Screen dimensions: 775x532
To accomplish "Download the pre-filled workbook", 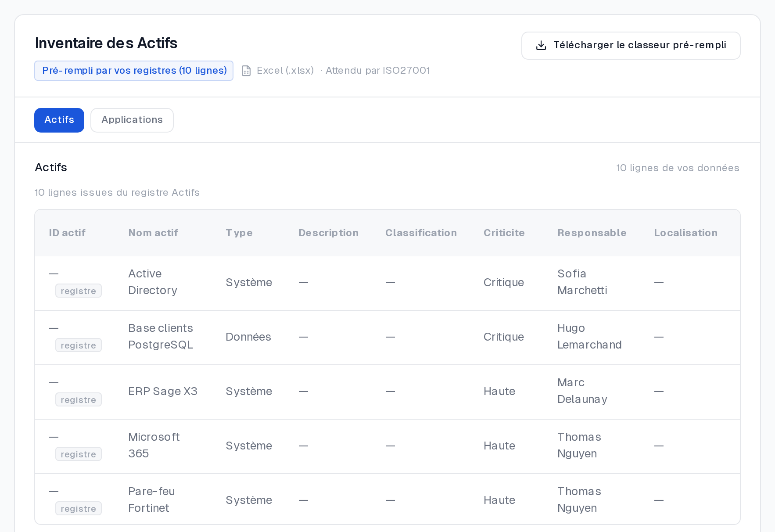I will pyautogui.click(x=631, y=46).
